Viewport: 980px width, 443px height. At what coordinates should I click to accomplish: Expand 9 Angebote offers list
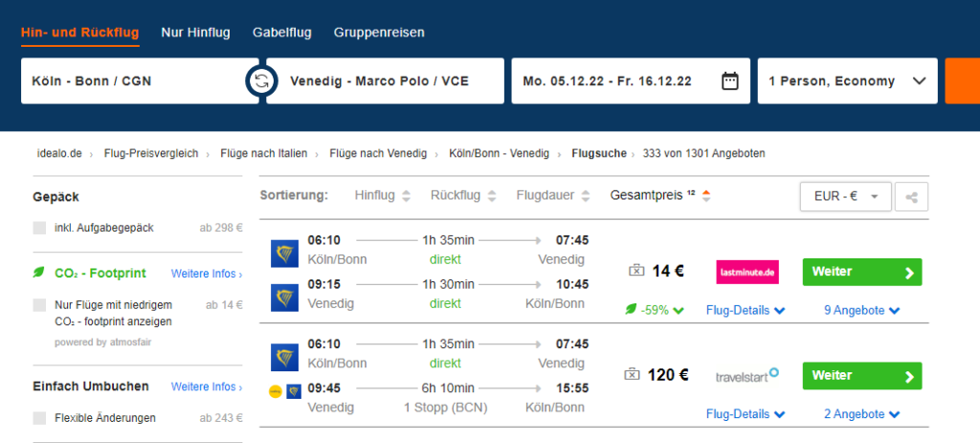coord(862,310)
